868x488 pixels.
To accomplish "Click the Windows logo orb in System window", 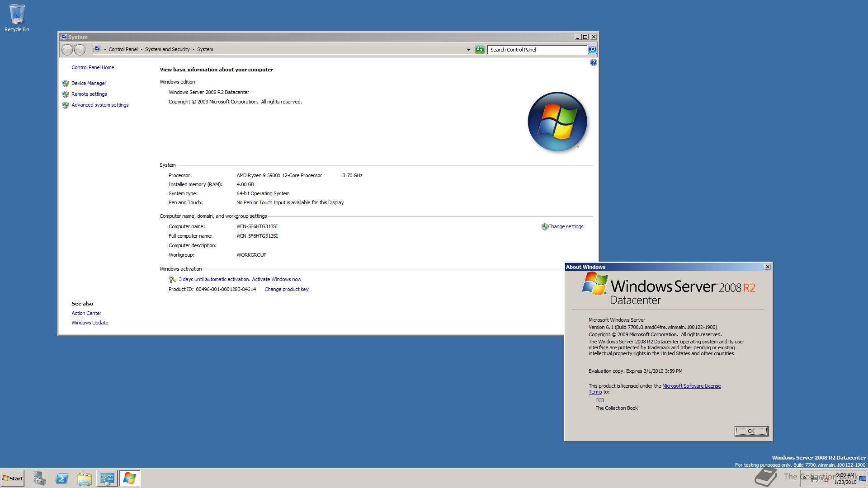I will pyautogui.click(x=557, y=122).
